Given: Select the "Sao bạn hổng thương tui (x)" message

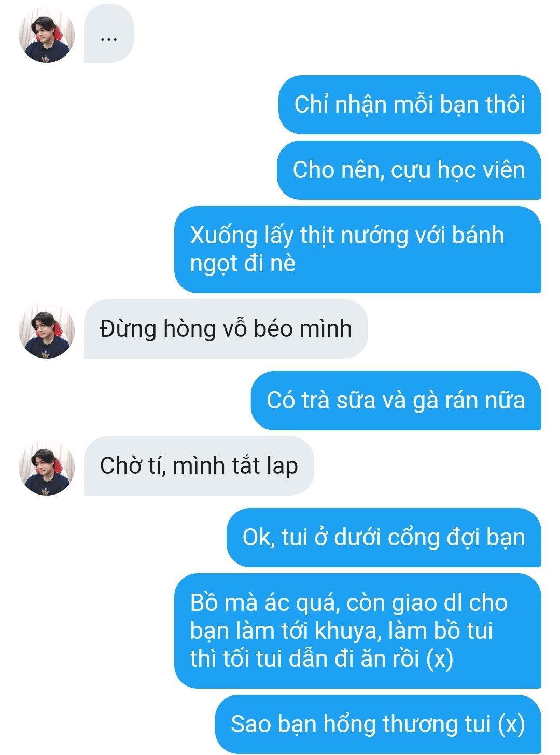Looking at the screenshot, I should pos(378,724).
